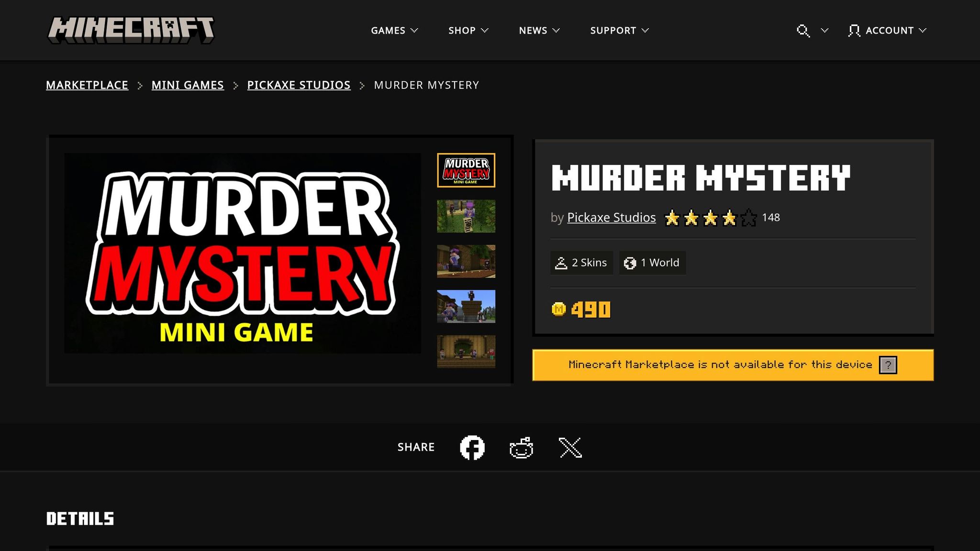Click the account person icon
The image size is (980, 551).
[854, 31]
